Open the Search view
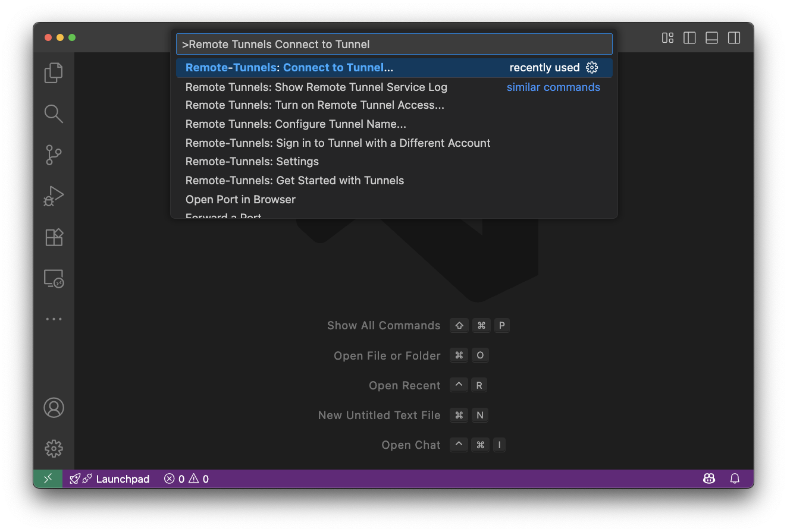 (x=54, y=114)
